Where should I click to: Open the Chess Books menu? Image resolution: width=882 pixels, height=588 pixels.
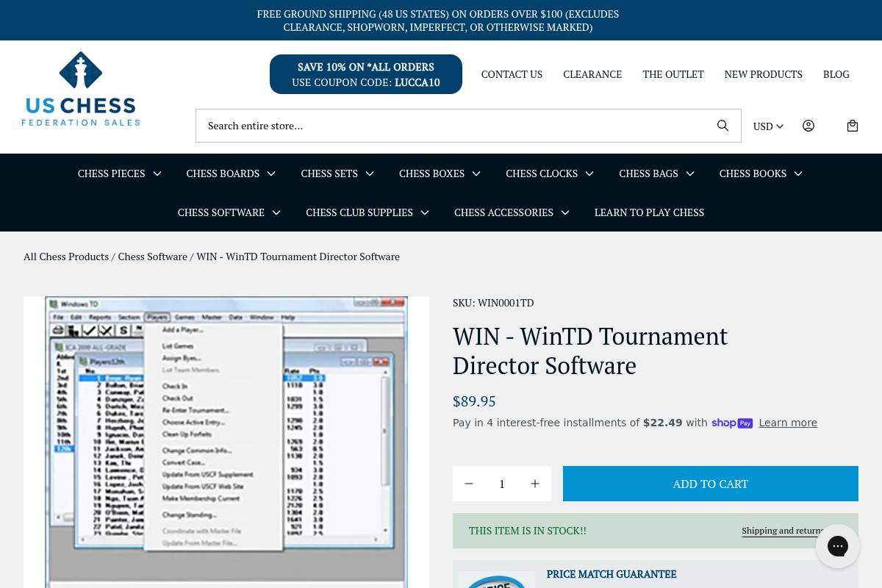753,173
